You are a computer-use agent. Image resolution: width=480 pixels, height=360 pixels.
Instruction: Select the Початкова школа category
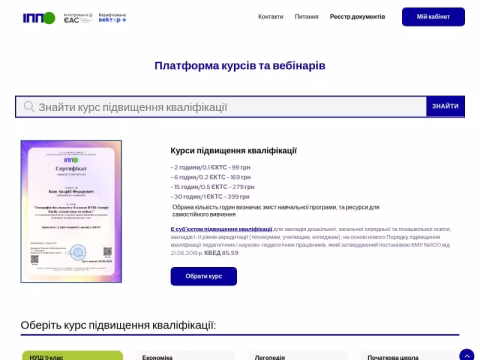click(410, 356)
